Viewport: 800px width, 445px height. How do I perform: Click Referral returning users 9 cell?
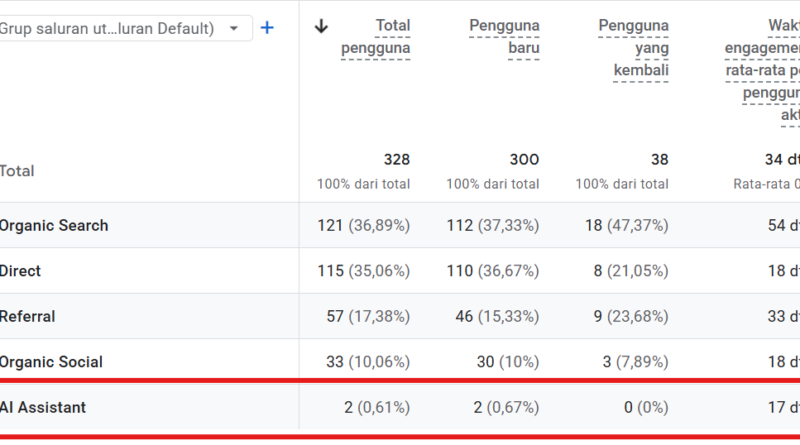tap(631, 316)
